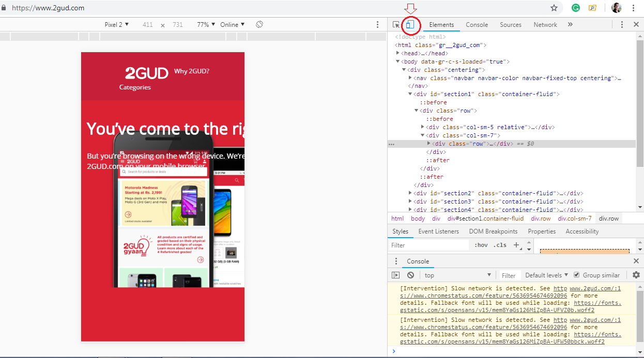Toggle the .cls element classes panel

(x=500, y=245)
